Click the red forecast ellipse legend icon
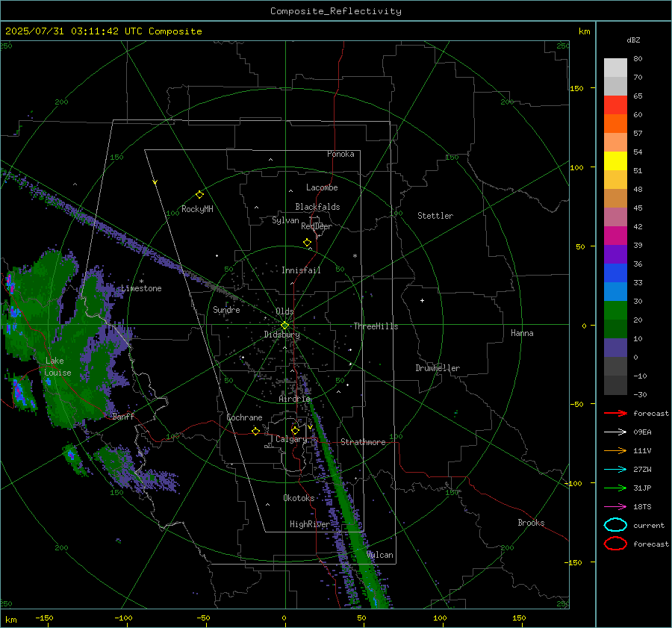The height and width of the screenshot is (628, 672). (x=615, y=544)
